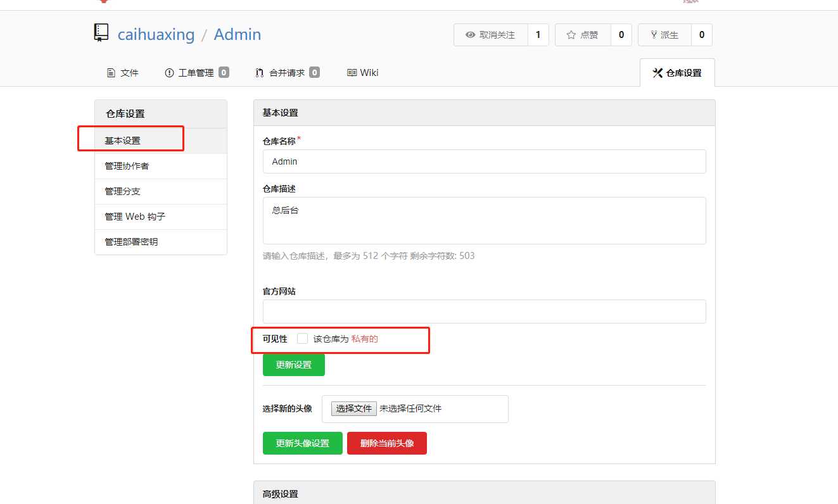Open 管理协作者 in the sidebar
This screenshot has height=504, width=838.
(160, 166)
